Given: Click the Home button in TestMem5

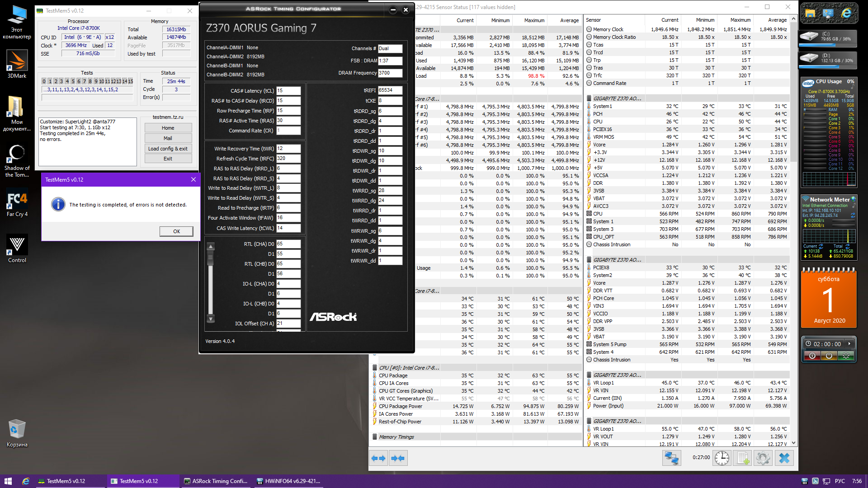Looking at the screenshot, I should (168, 128).
